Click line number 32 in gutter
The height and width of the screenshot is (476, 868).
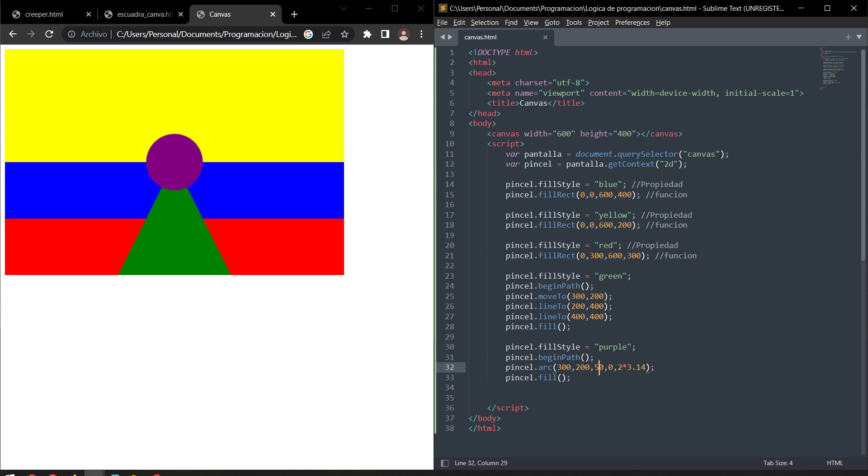pyautogui.click(x=449, y=367)
